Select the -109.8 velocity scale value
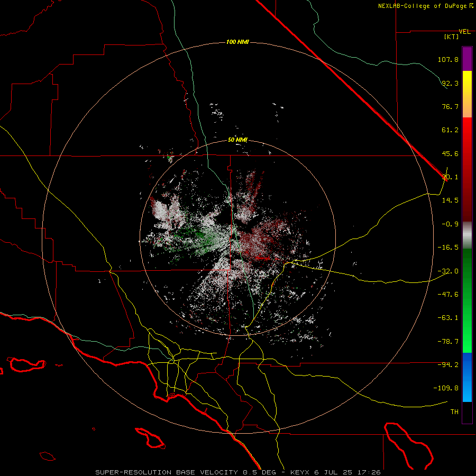This screenshot has width=476, height=476. 446,388
